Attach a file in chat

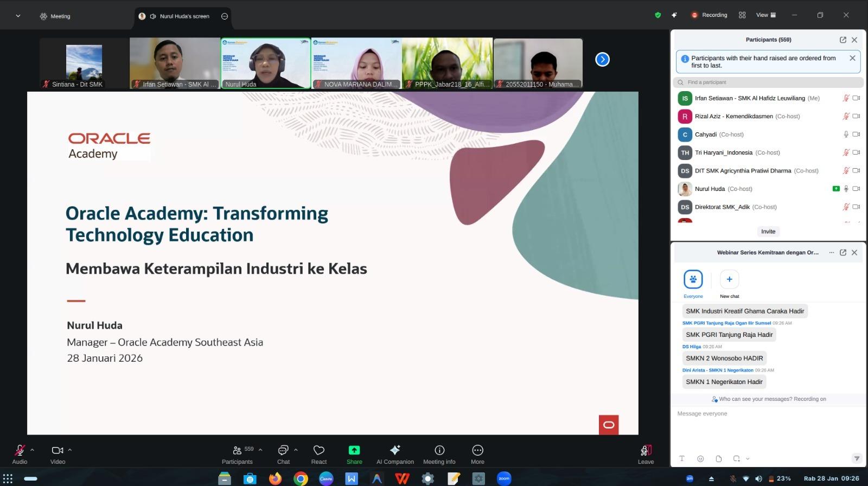[718, 458]
